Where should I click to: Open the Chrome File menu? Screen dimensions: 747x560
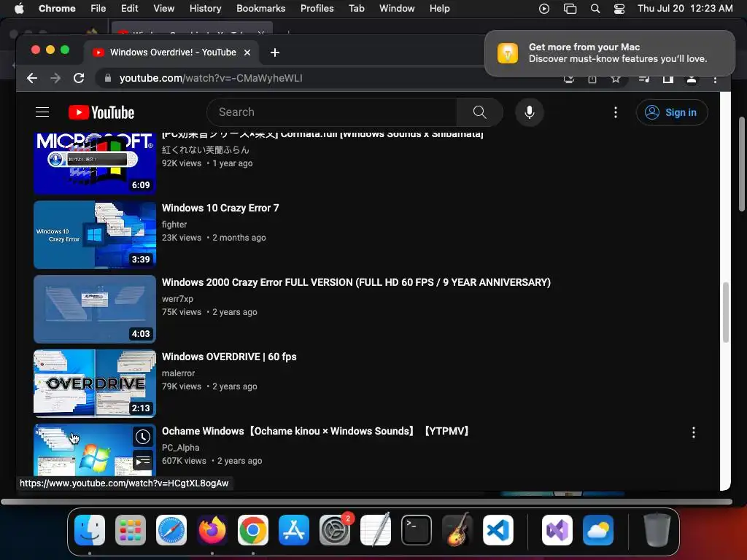(98, 9)
